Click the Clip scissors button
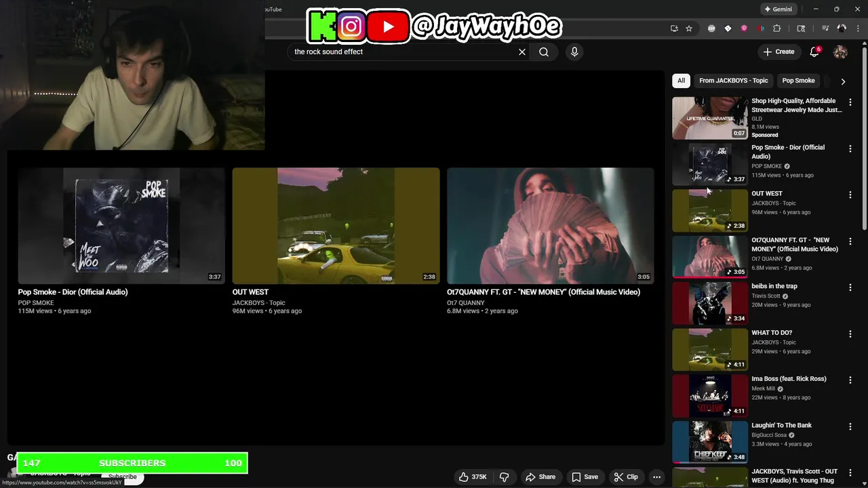 tap(626, 477)
